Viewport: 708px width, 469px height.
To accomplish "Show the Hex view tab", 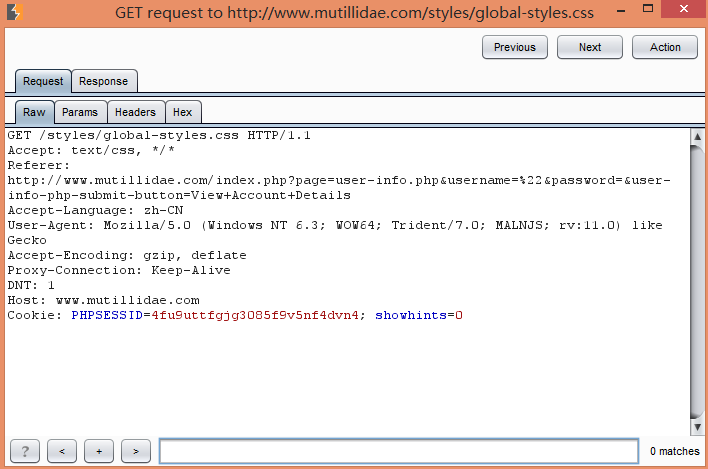I will tap(182, 112).
